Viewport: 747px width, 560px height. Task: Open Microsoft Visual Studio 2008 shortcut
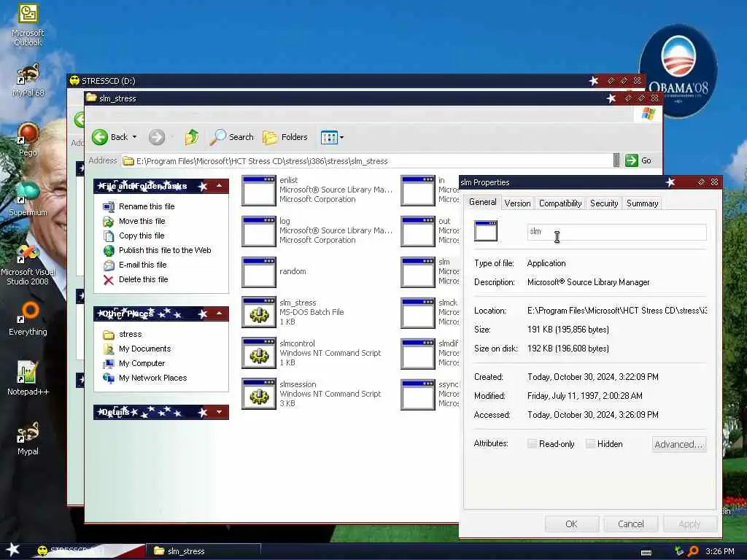pos(28,264)
